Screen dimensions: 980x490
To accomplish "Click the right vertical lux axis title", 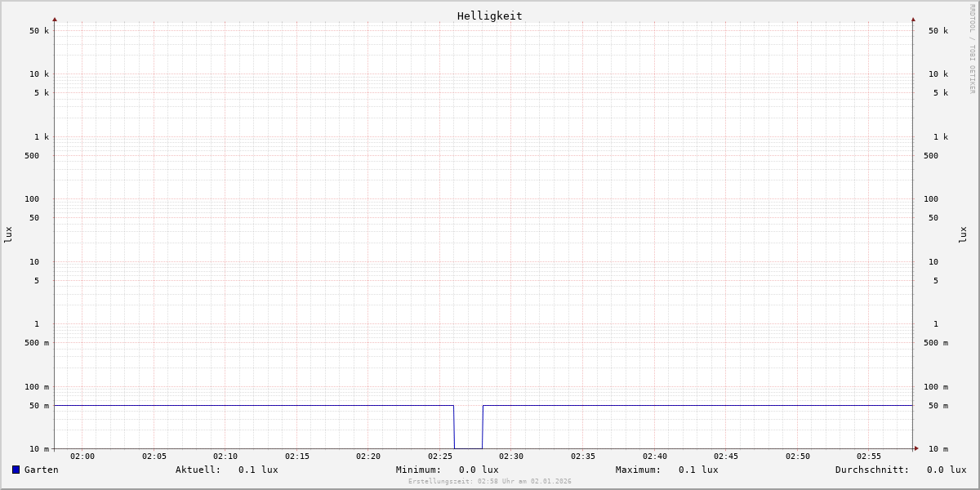I will pos(963,234).
